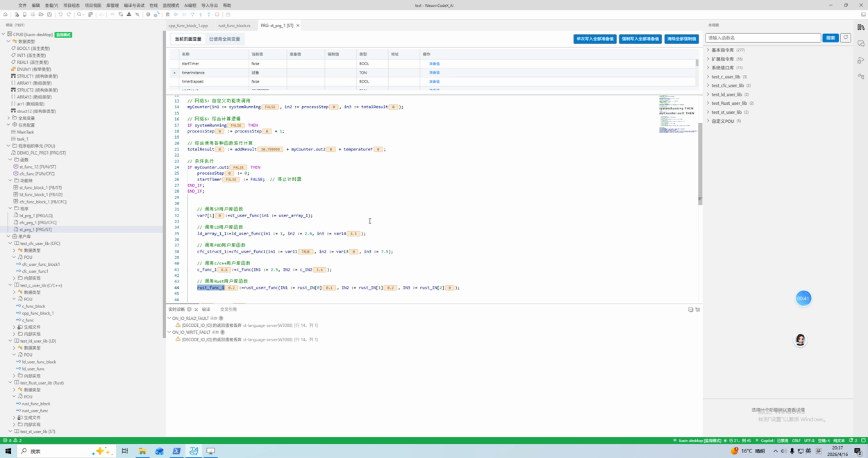Click the filter icon in diagnostics panel
This screenshot has width=868, height=458.
tap(698, 309)
